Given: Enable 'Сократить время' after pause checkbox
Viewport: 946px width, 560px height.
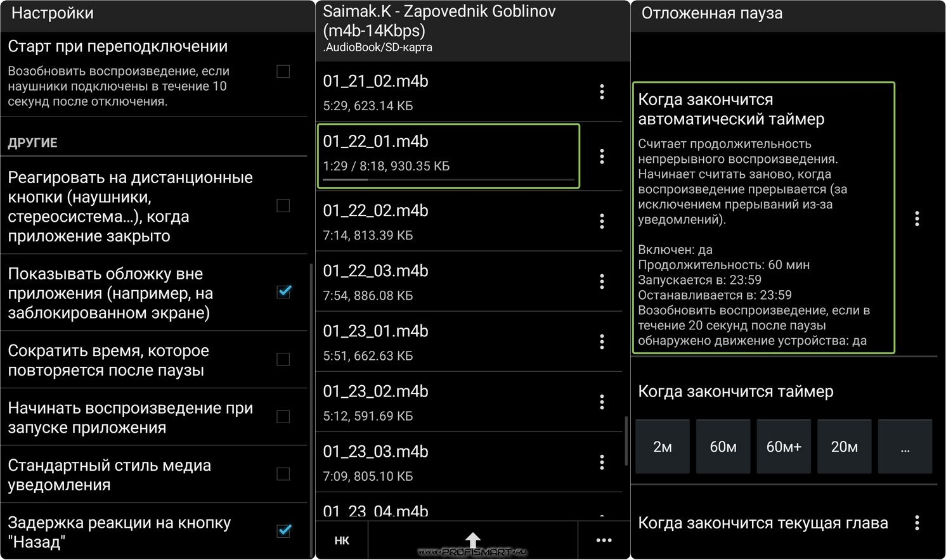Looking at the screenshot, I should coord(283,359).
